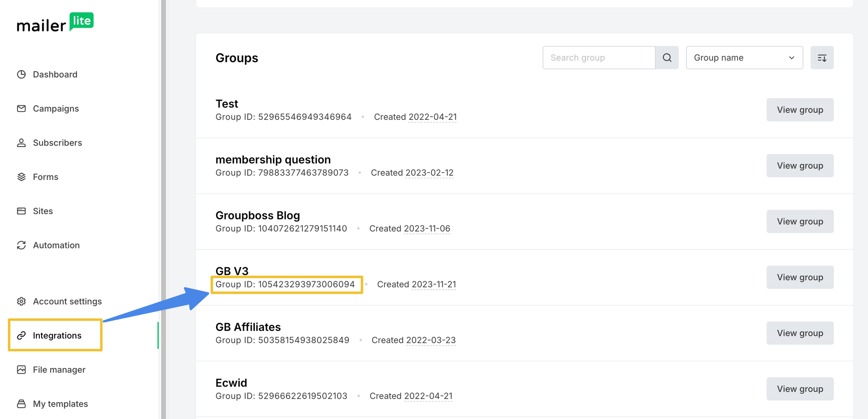The height and width of the screenshot is (419, 868).
Task: Click Group ID 105423293973006094
Action: 285,284
